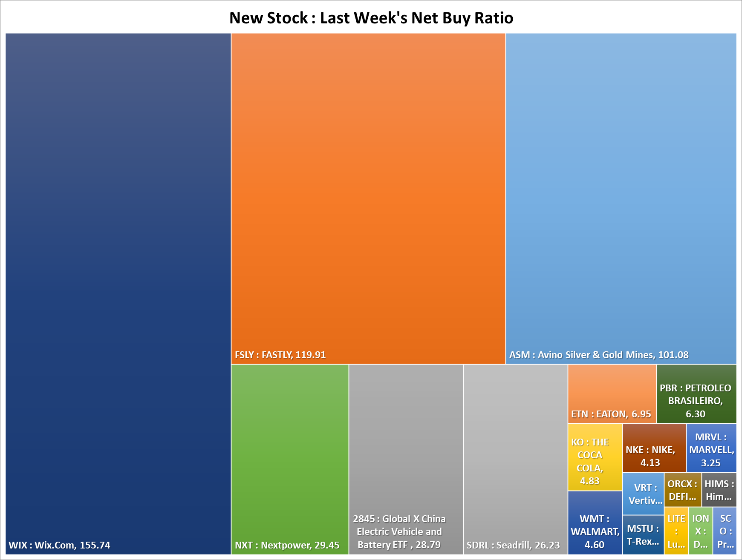This screenshot has height=560, width=742.
Task: Select the gray SDRL Seadrill block
Action: (515, 459)
